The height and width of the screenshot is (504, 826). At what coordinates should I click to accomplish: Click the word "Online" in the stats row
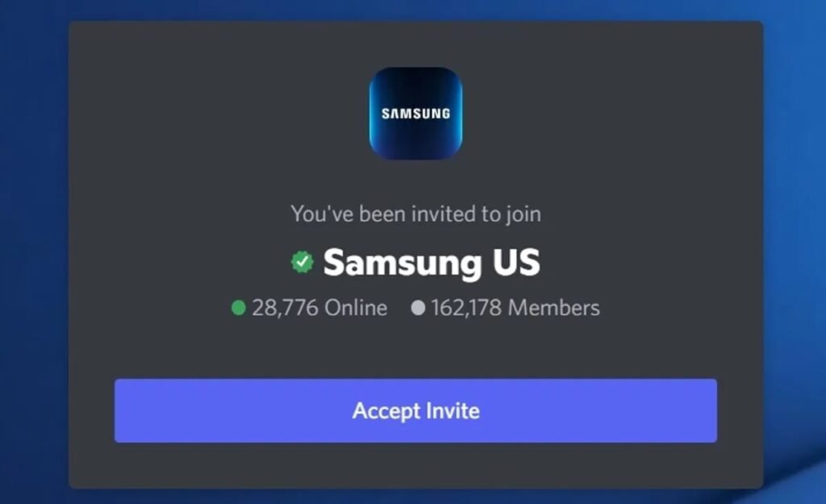pyautogui.click(x=356, y=307)
